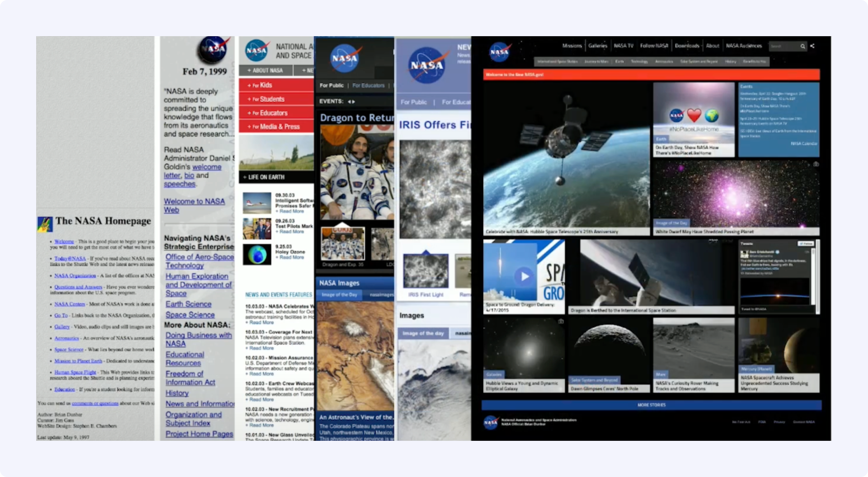Expand the + For Kids section

260,85
